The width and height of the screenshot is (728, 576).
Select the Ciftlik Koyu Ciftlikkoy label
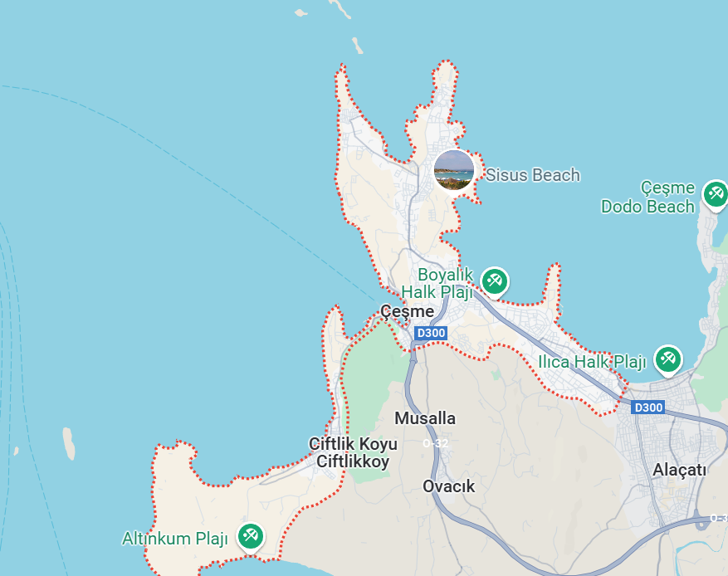tap(353, 452)
